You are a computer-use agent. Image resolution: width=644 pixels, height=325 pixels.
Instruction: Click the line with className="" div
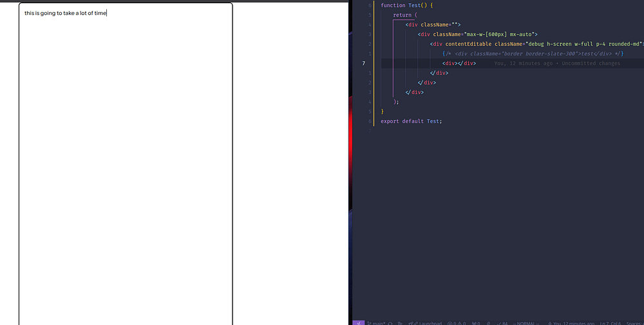[433, 25]
